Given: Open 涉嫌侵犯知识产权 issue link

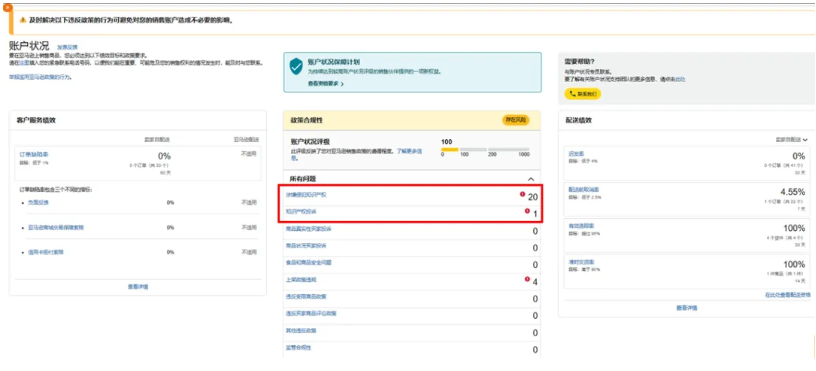Looking at the screenshot, I should click(306, 195).
